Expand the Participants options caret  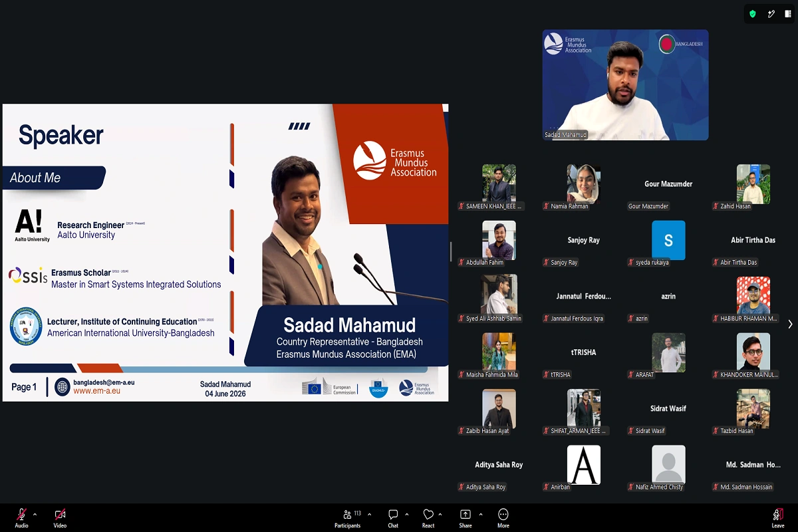[370, 514]
